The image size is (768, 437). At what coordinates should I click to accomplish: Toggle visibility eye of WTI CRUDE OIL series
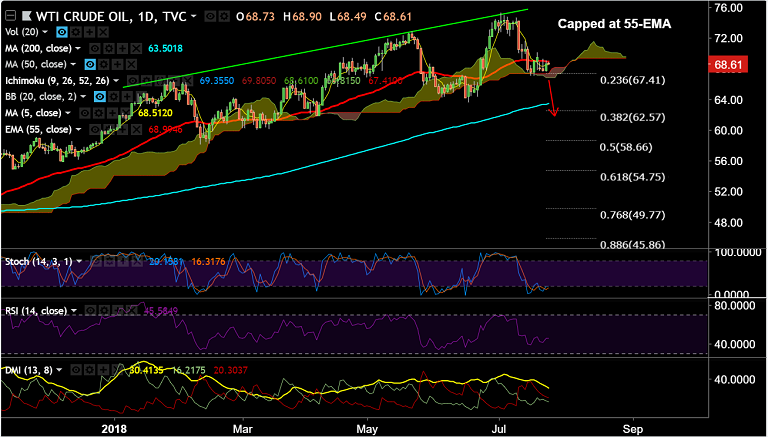click(210, 16)
